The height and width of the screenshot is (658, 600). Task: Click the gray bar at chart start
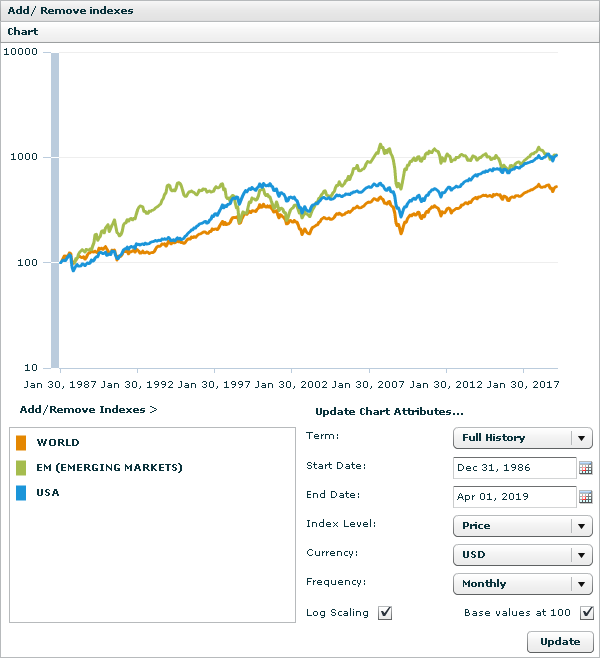coord(55,210)
